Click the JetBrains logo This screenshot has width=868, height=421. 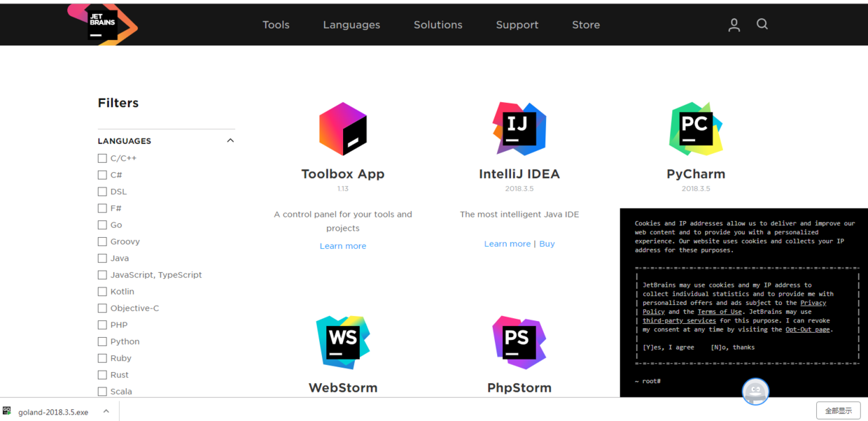point(102,24)
